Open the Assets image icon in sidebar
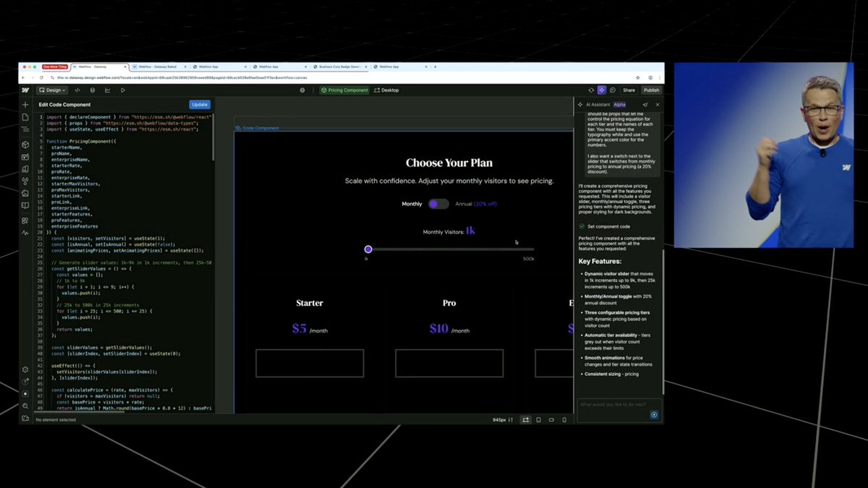Image resolution: width=868 pixels, height=488 pixels. [25, 193]
